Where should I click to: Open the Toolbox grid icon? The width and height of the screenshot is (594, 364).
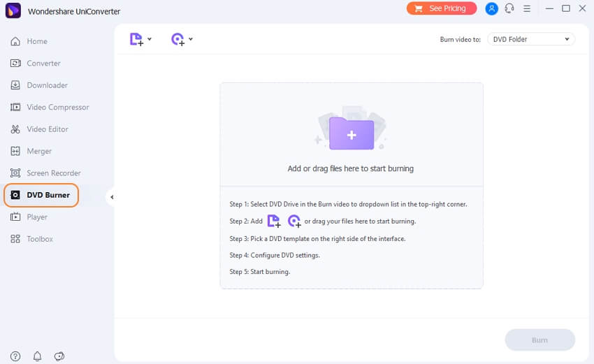click(15, 239)
